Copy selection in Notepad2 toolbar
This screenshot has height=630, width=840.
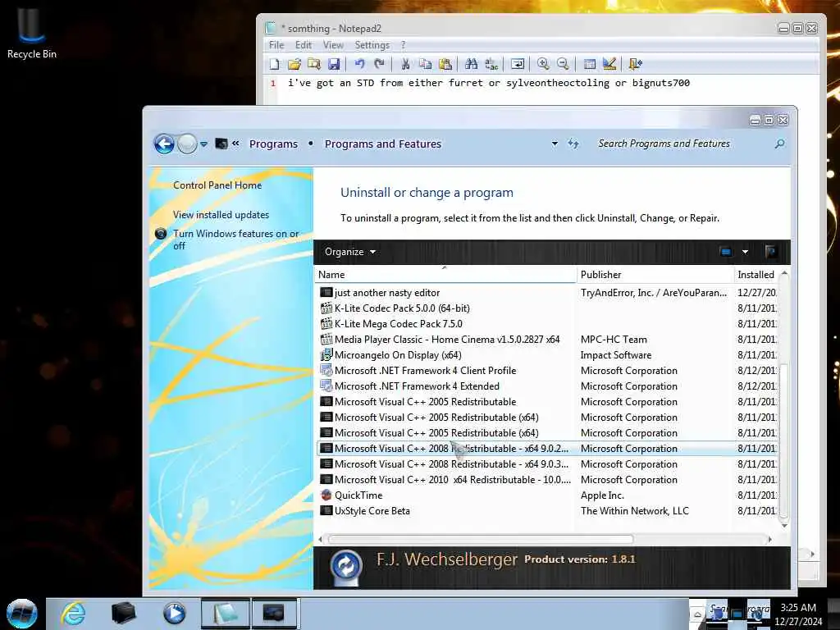click(x=426, y=64)
